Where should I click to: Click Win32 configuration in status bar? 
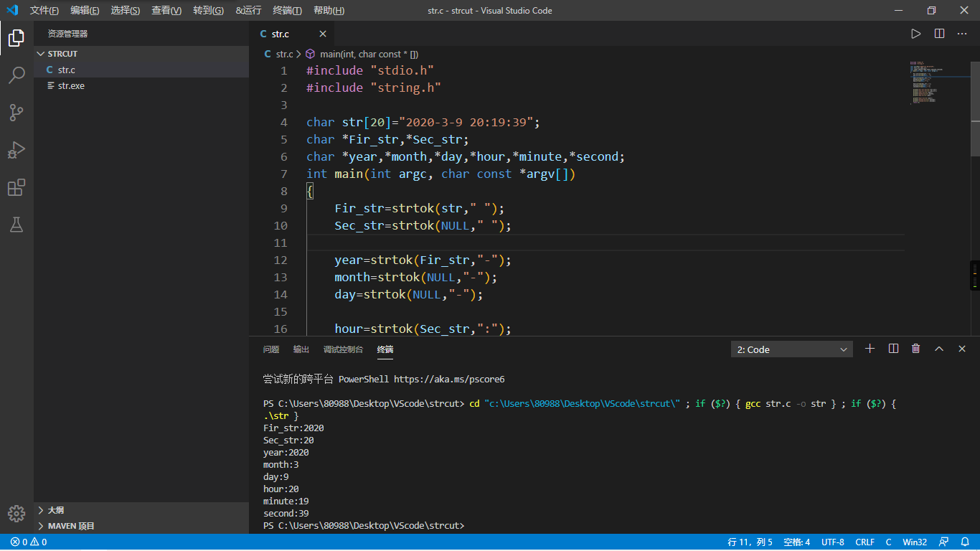[x=915, y=542]
